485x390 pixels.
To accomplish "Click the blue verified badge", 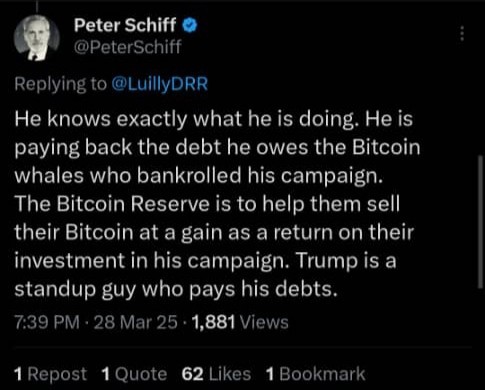I will [190, 25].
